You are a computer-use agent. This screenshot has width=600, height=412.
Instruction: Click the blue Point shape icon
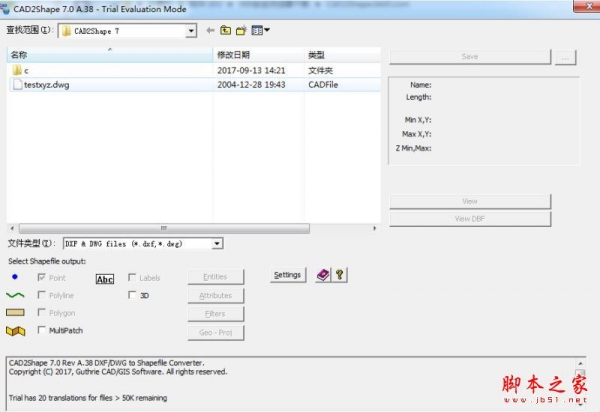[15, 277]
